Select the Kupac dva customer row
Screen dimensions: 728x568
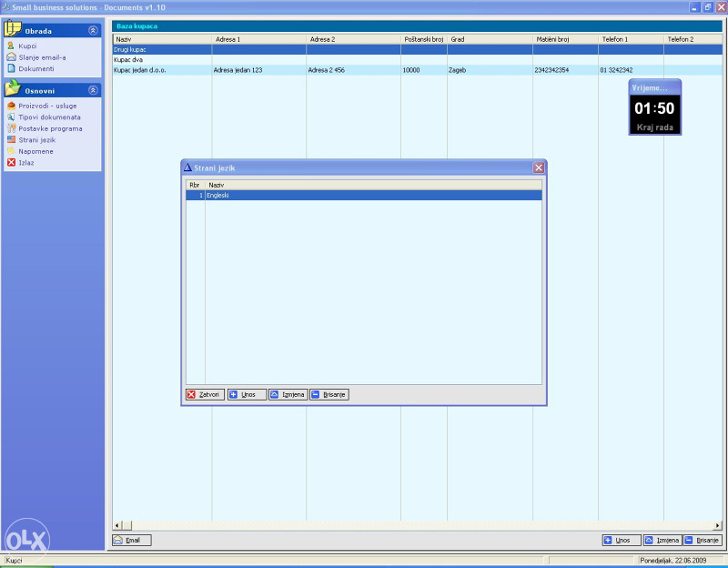tap(417, 59)
